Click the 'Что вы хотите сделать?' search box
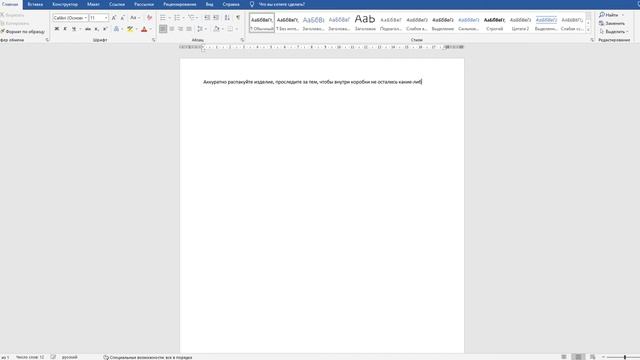Image resolution: width=640 pixels, height=360 pixels. (282, 4)
